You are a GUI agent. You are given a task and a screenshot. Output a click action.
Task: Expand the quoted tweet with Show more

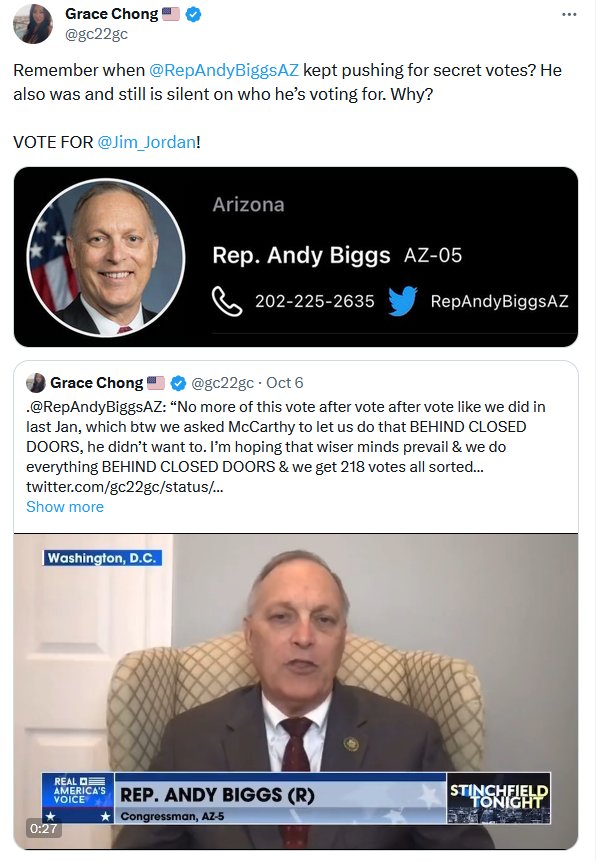coord(65,507)
